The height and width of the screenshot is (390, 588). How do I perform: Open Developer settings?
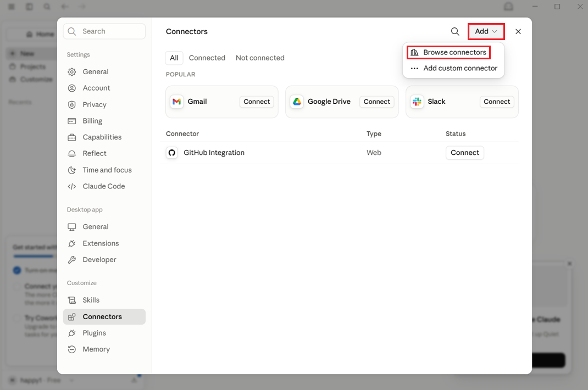104,259
